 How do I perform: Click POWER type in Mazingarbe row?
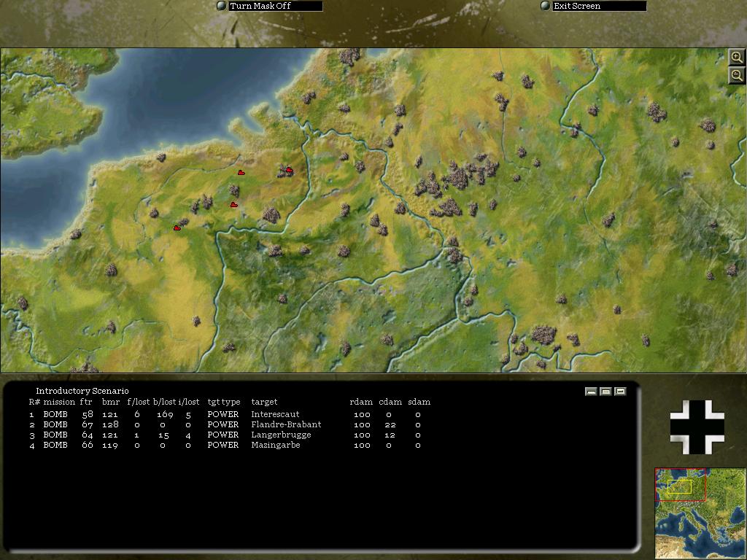223,445
